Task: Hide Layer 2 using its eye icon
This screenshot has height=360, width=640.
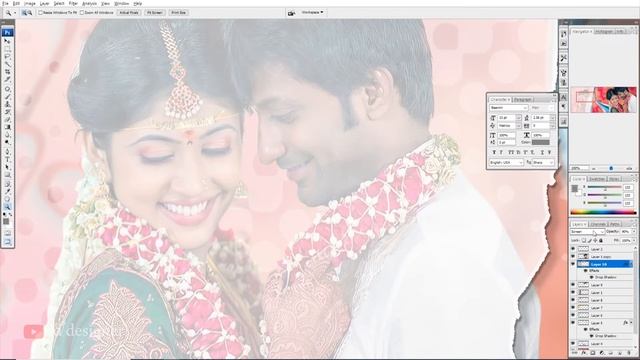Action: (x=573, y=249)
